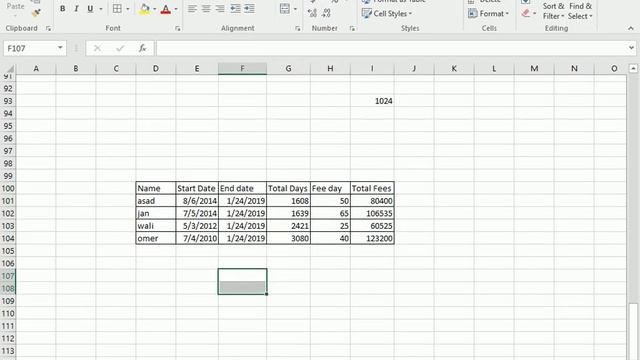Click the total fees value 123200

click(372, 238)
